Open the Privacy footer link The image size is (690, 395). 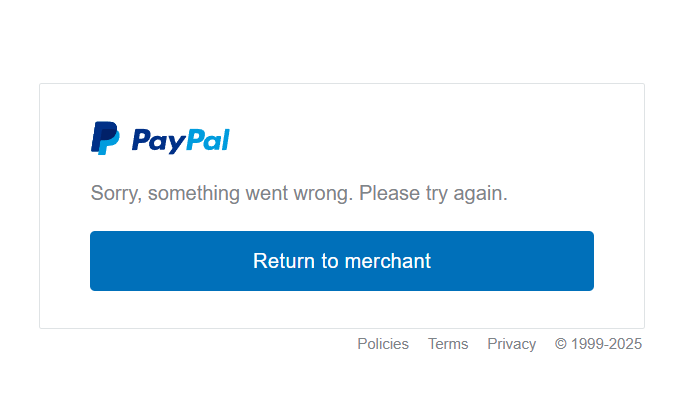coord(511,344)
